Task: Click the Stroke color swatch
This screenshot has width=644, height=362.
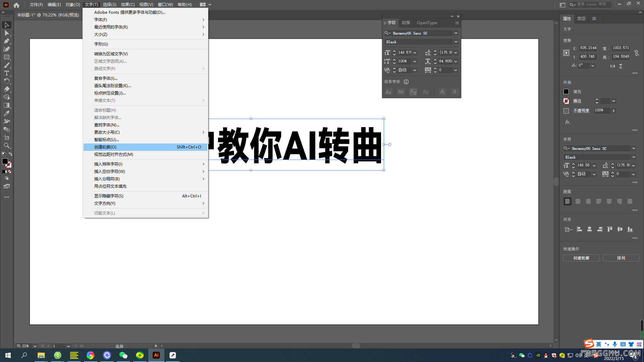Action: (566, 100)
